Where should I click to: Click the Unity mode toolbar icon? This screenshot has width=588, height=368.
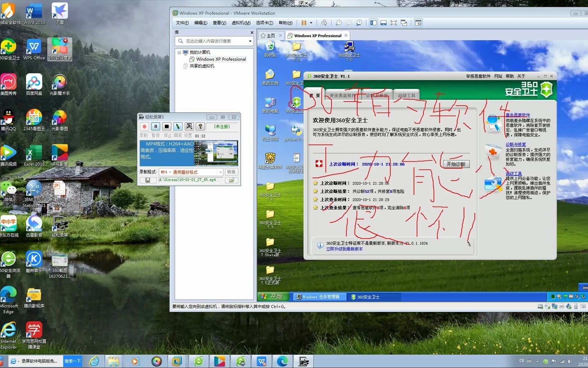404,23
